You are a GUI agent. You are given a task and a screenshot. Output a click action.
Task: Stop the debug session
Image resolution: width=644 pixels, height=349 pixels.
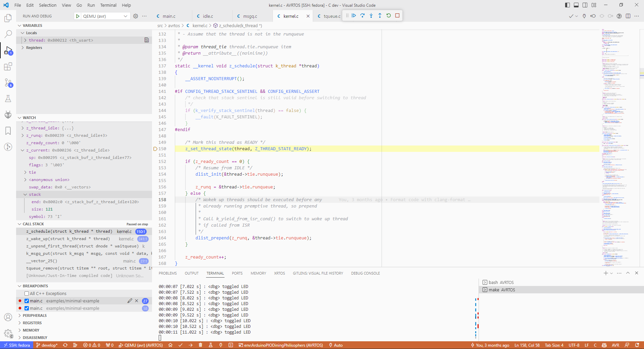coord(397,15)
